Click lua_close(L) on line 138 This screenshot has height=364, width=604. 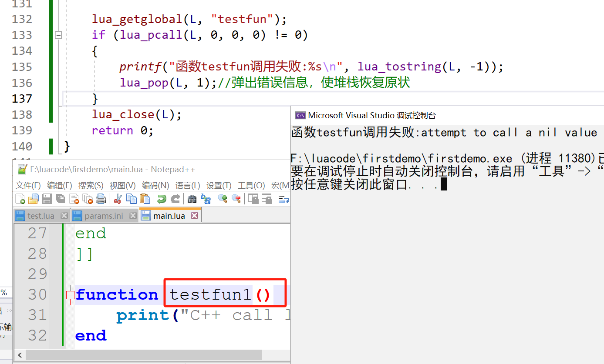[133, 115]
